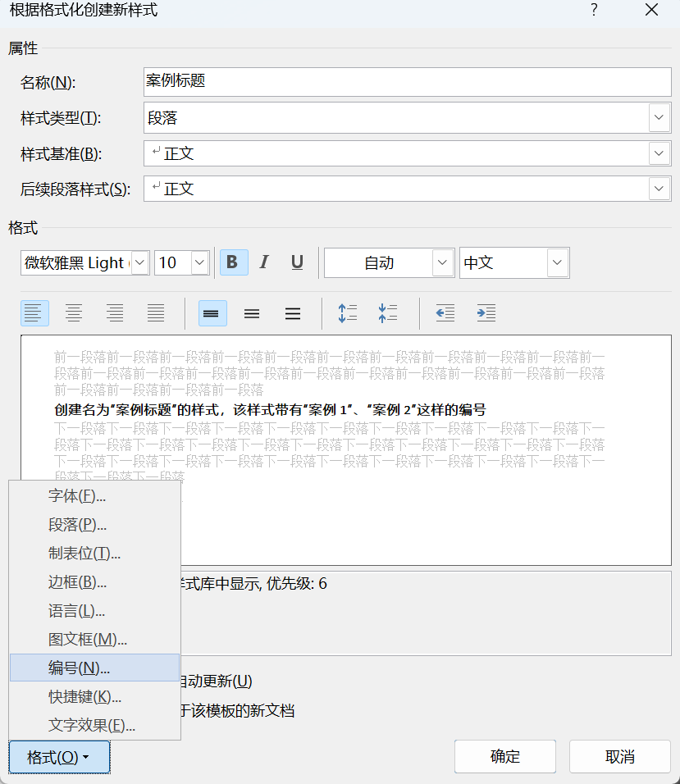
Task: Close the new style dialog
Action: (x=651, y=10)
